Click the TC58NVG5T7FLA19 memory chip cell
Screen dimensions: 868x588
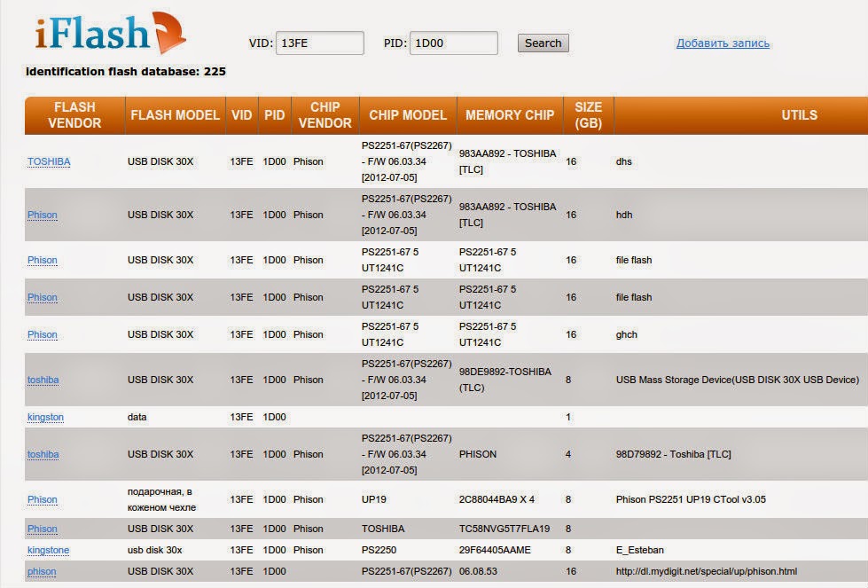click(504, 529)
